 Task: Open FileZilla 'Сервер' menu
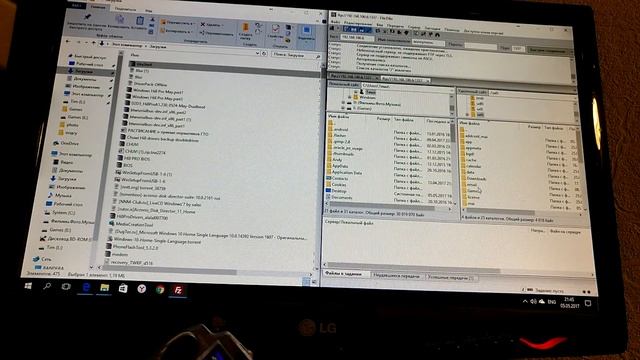413,27
